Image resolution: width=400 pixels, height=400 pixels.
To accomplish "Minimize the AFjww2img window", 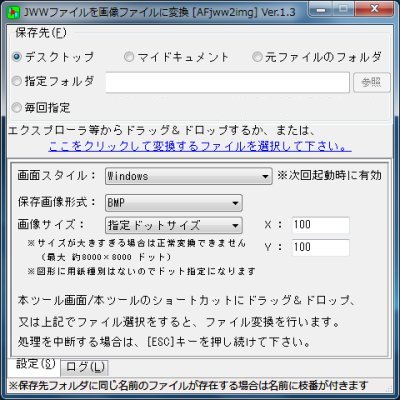I will click(x=321, y=9).
